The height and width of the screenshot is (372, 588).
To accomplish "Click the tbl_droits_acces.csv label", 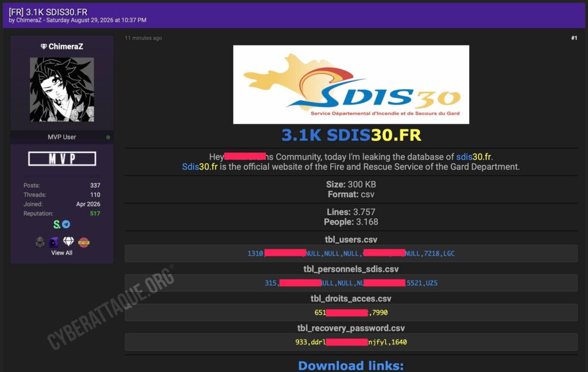I will 351,299.
